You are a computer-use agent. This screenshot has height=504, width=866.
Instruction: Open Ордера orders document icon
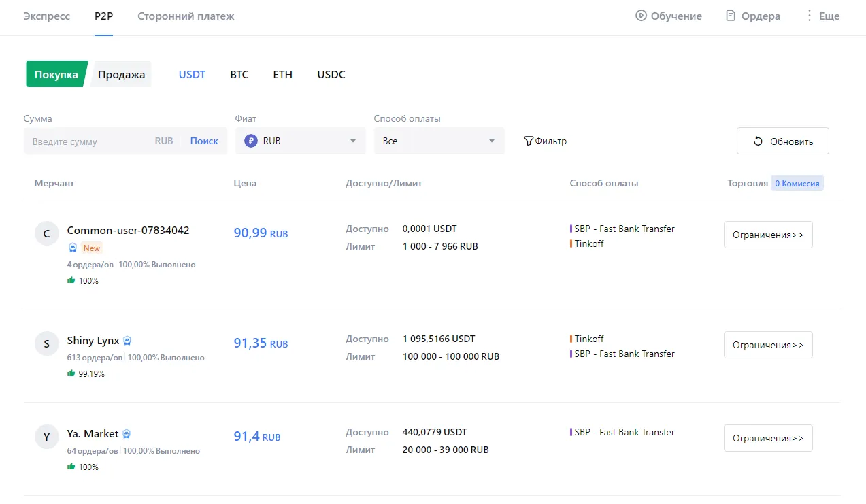731,16
